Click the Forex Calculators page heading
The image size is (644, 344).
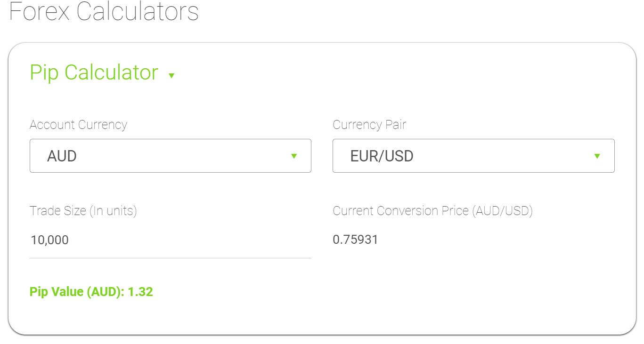pyautogui.click(x=104, y=12)
